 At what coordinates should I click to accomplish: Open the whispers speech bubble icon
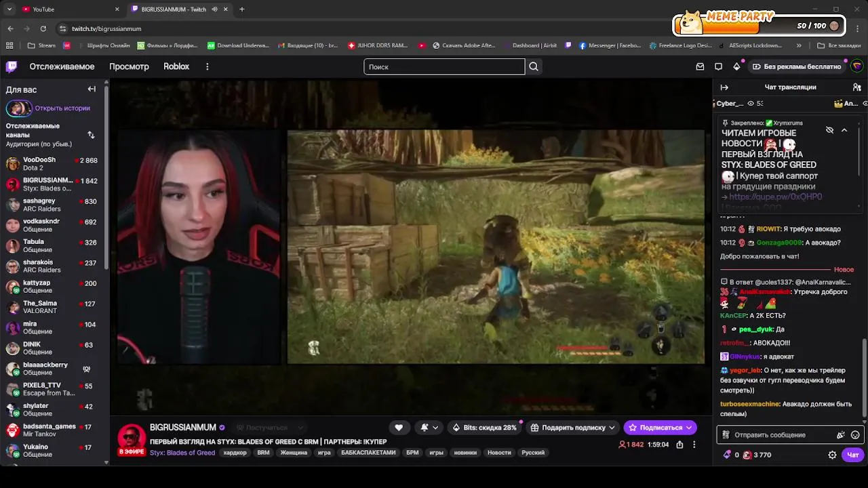(x=718, y=66)
